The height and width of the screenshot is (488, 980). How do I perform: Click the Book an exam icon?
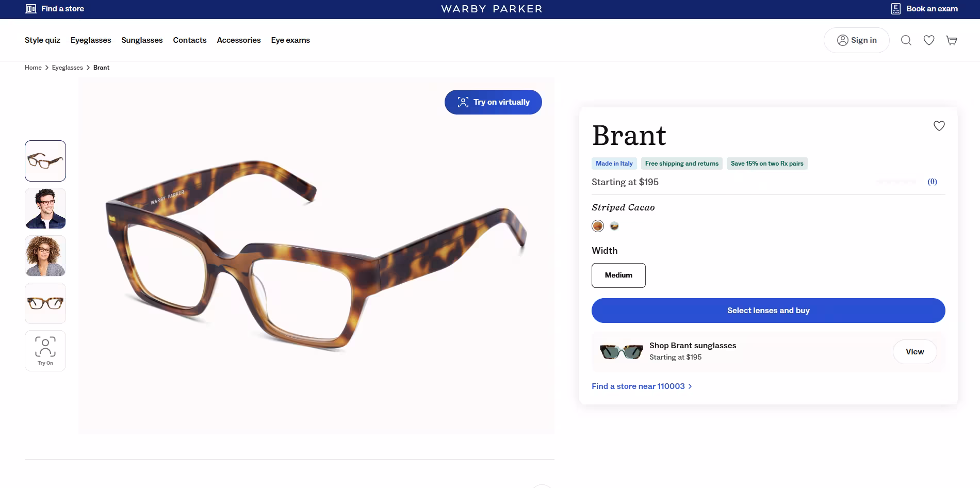click(896, 9)
